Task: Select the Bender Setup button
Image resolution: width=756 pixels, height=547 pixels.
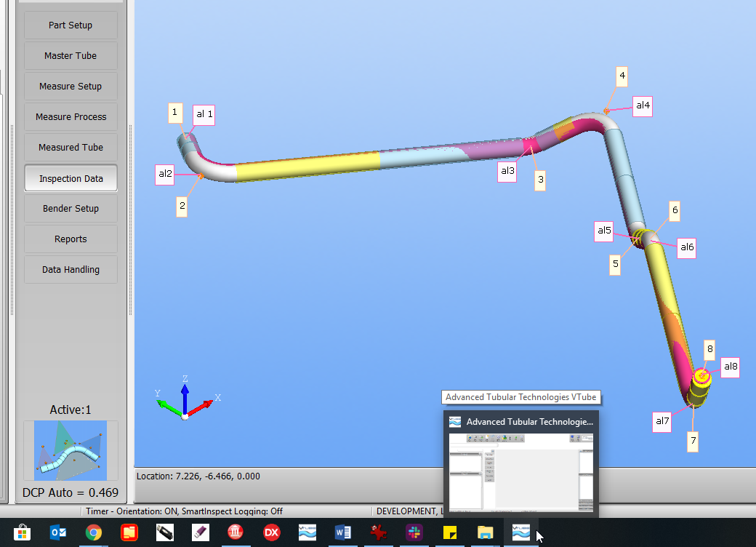Action: 71,209
